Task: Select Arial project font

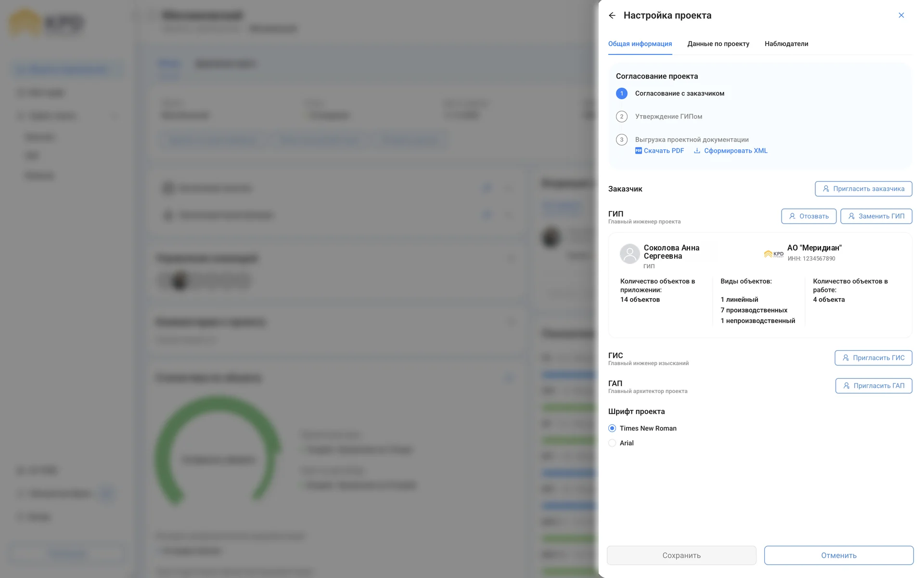Action: (x=621, y=443)
